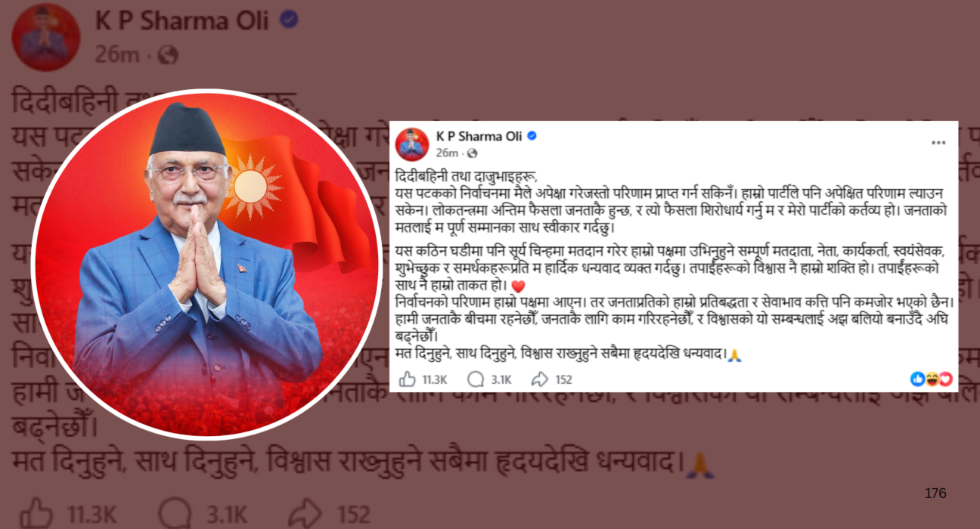Click the large background avatar at top left
The width and height of the screenshot is (980, 529).
pyautogui.click(x=46, y=37)
